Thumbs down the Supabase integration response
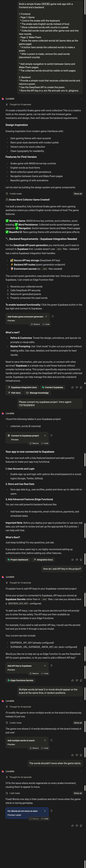 click(77, 387)
